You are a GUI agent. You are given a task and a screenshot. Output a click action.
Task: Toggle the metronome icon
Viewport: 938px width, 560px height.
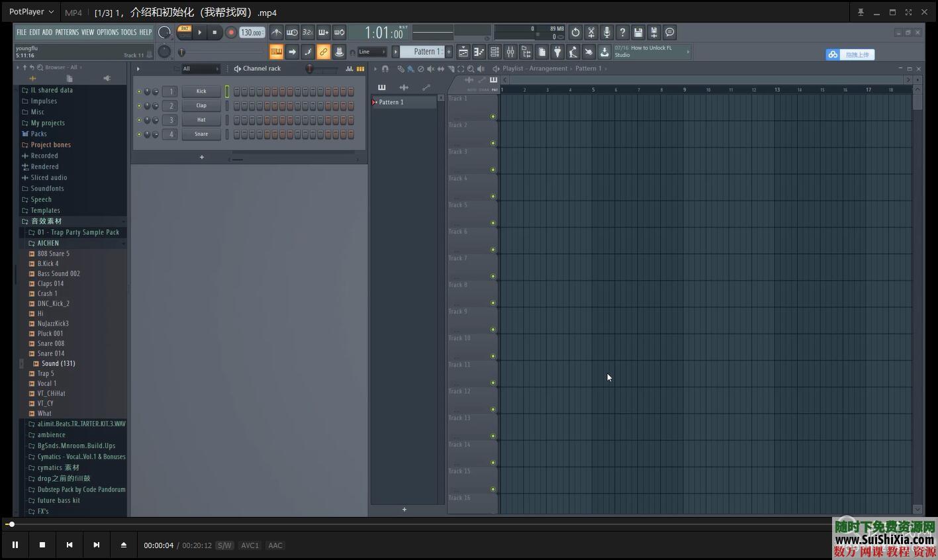pos(276,32)
